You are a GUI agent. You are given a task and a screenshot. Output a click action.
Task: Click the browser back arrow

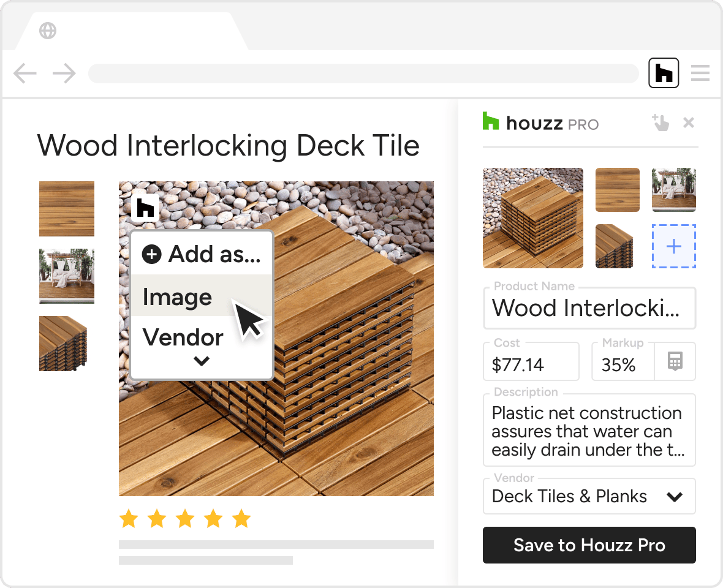[x=25, y=74]
